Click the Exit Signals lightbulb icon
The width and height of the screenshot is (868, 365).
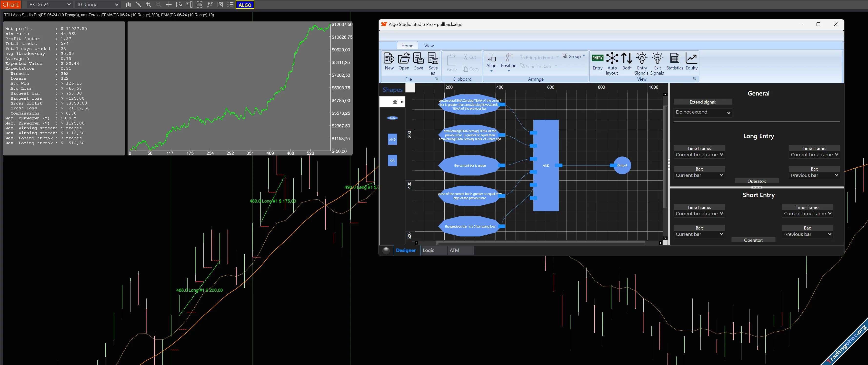(x=657, y=59)
